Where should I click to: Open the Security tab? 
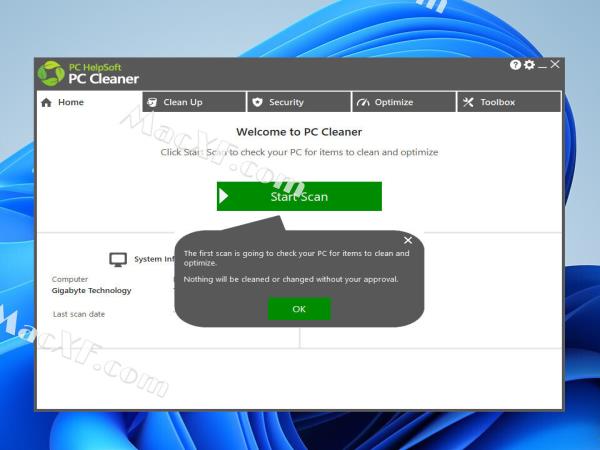pyautogui.click(x=299, y=102)
